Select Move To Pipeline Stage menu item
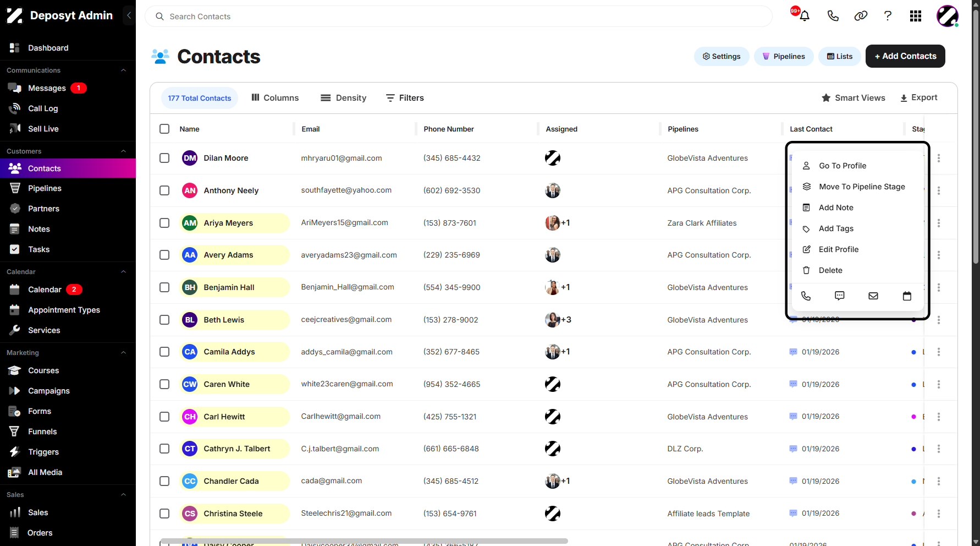980x546 pixels. [x=857, y=187]
